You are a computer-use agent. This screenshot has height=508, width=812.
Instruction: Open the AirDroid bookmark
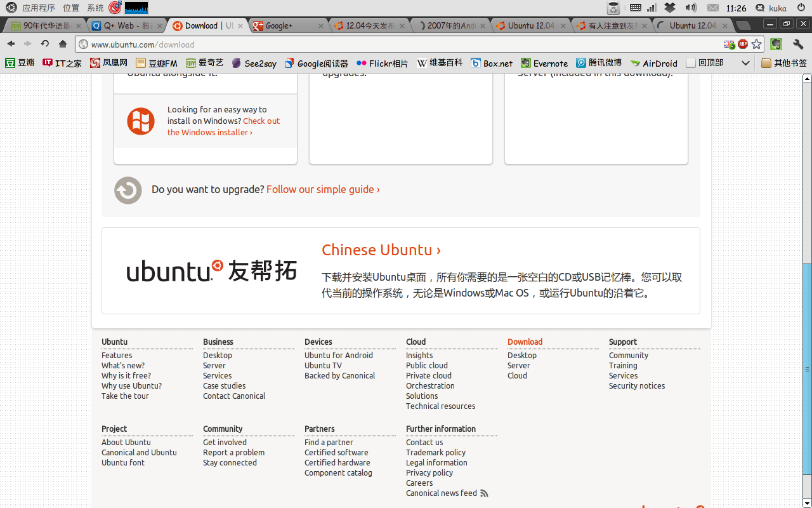tap(654, 63)
